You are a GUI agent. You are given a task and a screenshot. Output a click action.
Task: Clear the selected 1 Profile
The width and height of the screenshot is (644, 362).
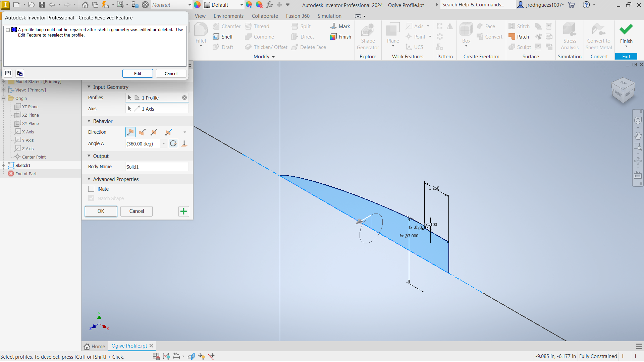pyautogui.click(x=184, y=98)
